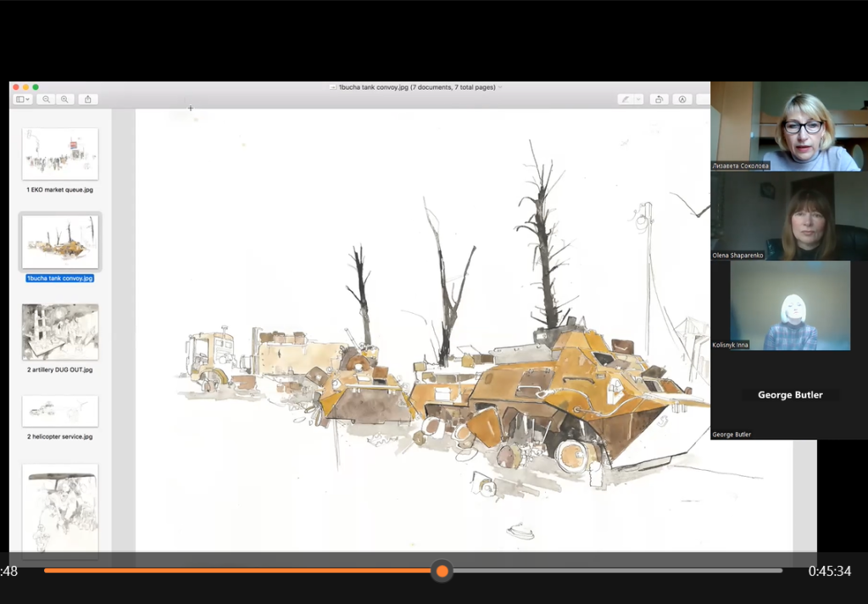Click the document proxy icon in title bar
868x604 pixels.
click(x=332, y=87)
